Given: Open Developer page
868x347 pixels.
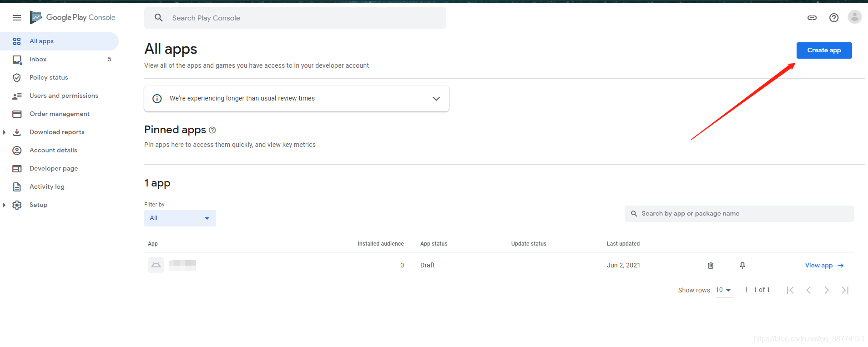Looking at the screenshot, I should 59,169.
